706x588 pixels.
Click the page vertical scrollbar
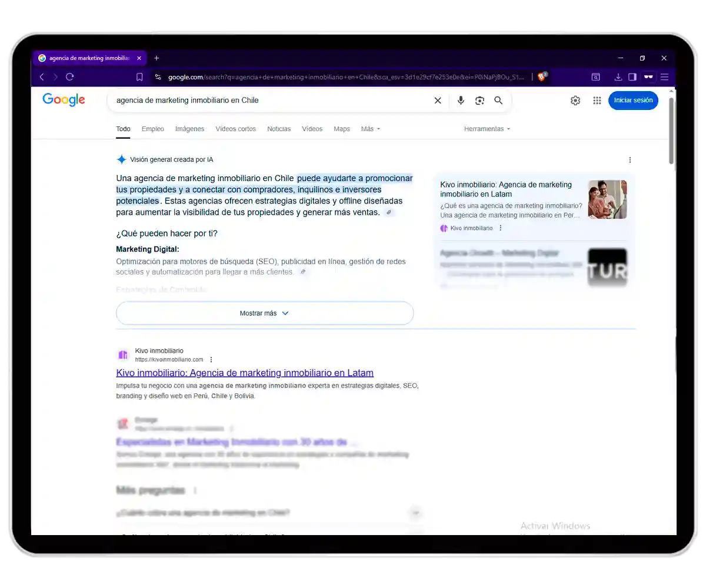[671, 131]
